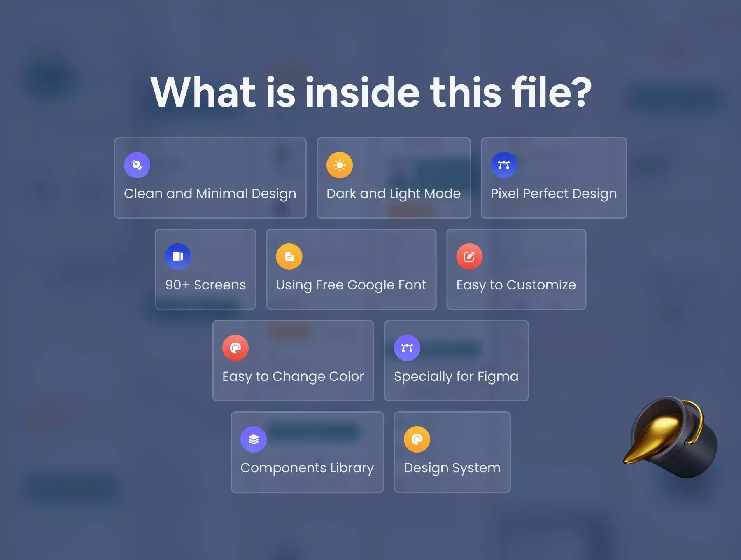Click the red palette icon above Easy to Change Color

tap(235, 348)
